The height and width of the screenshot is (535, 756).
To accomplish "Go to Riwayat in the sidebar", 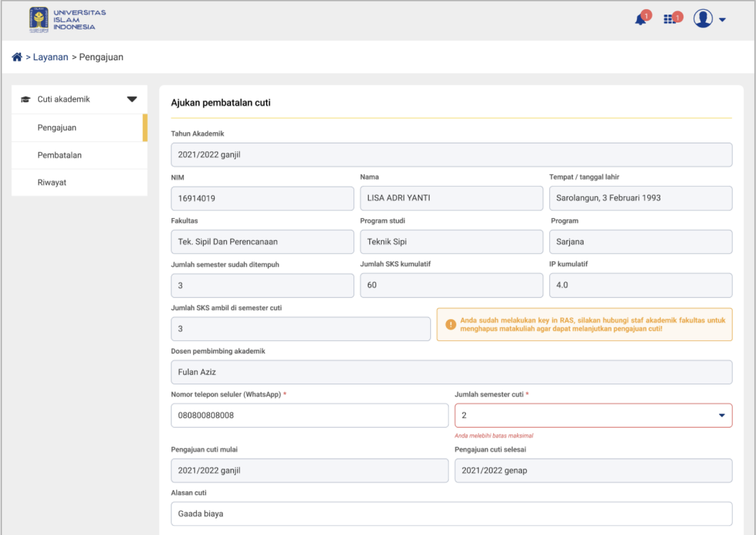I will pos(52,183).
